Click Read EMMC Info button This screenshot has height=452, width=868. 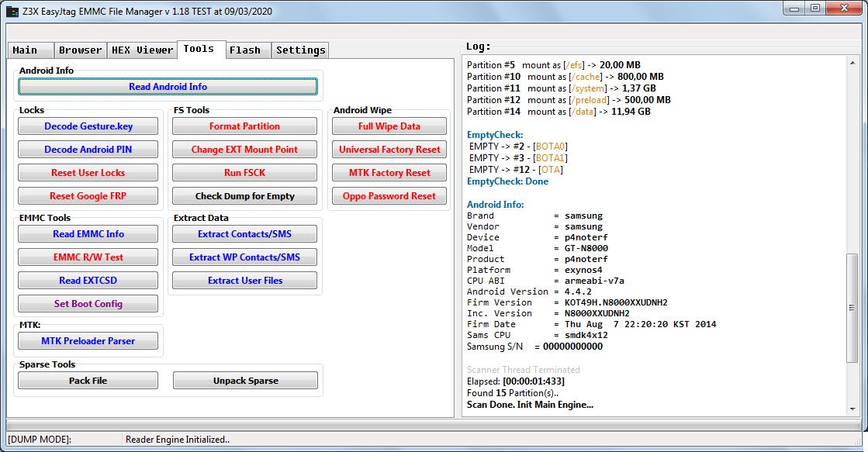click(x=88, y=234)
